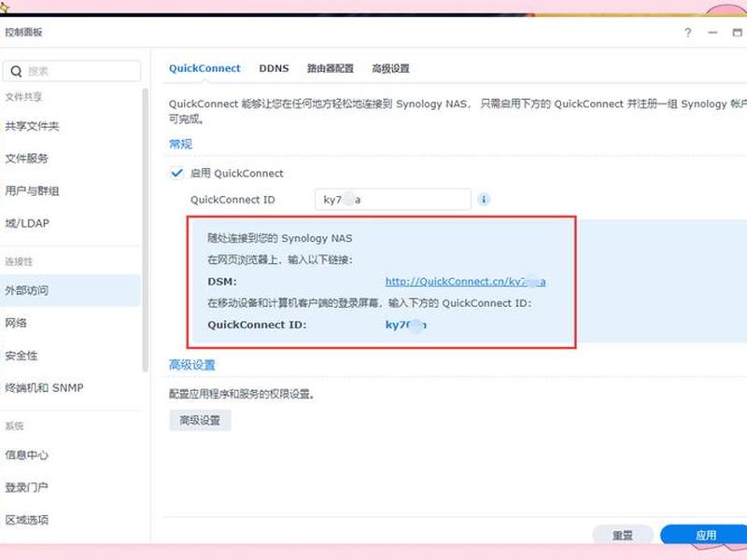This screenshot has width=747, height=560.
Task: Open the 高级设置 tab
Action: coord(390,68)
